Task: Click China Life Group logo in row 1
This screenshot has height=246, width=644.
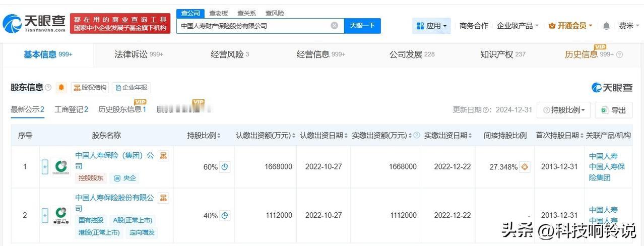Action: [x=61, y=167]
